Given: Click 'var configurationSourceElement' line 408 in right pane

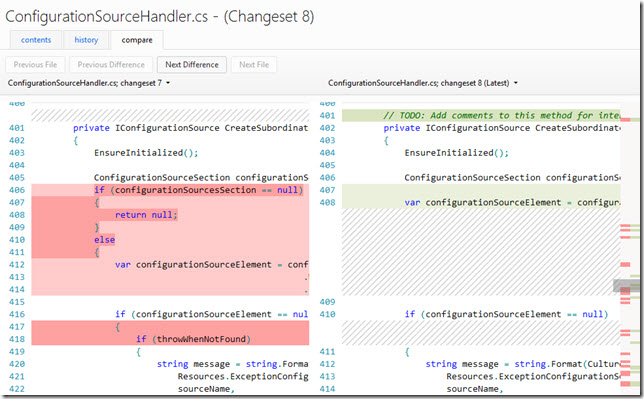Looking at the screenshot, I should click(x=512, y=203).
